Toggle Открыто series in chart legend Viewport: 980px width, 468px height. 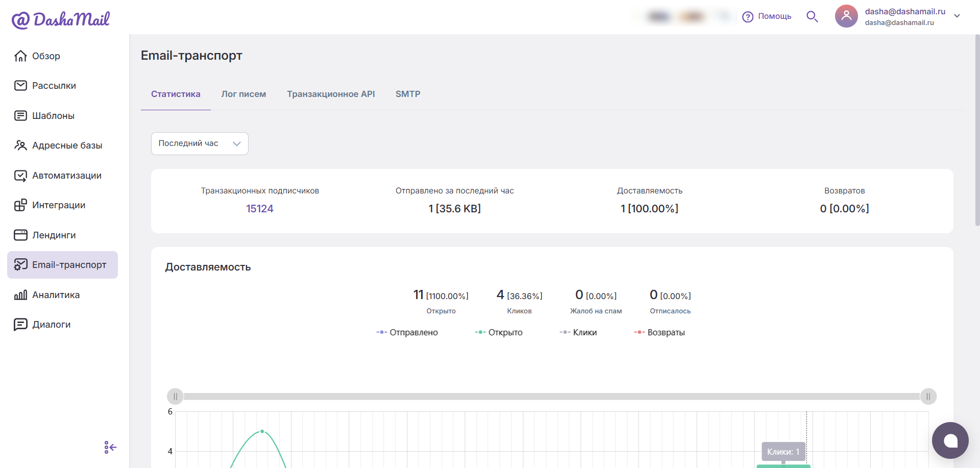[x=499, y=333]
